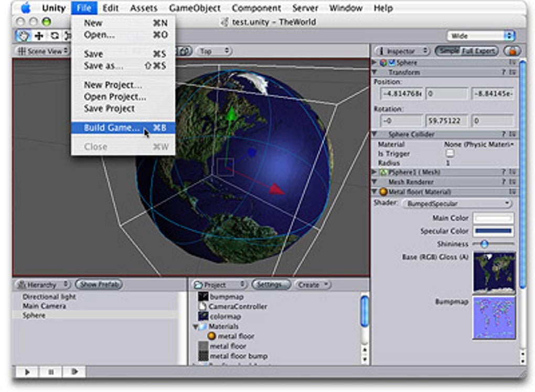
Task: Collapse the Transform component section
Action: pyautogui.click(x=374, y=72)
